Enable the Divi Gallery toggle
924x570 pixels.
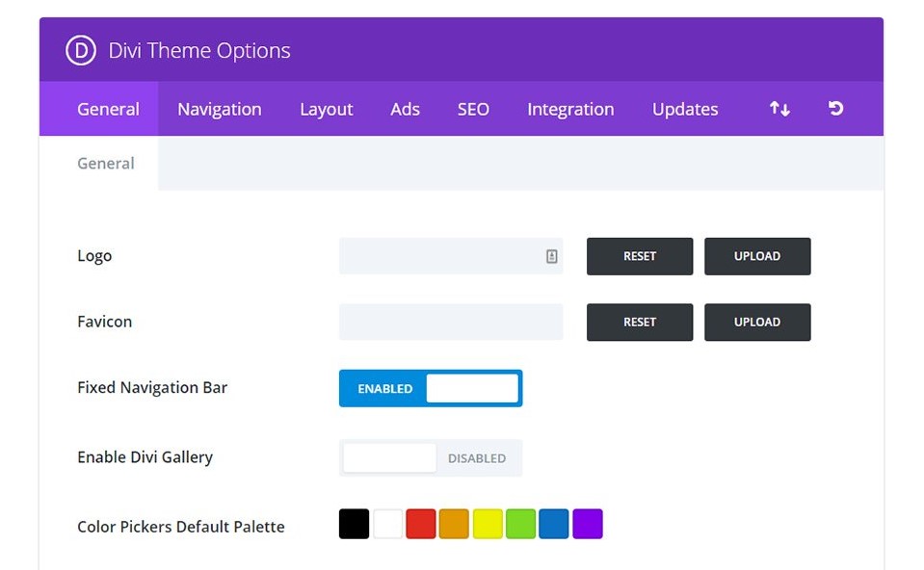(431, 458)
